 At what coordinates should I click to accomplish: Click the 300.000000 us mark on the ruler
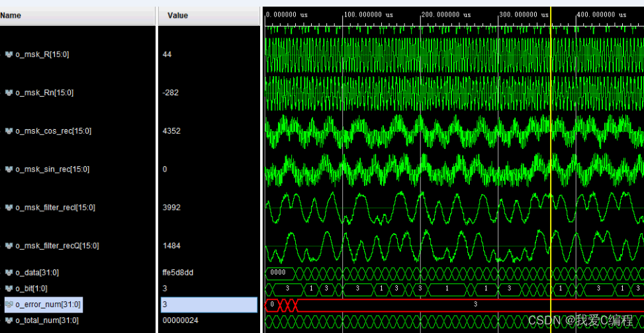523,15
